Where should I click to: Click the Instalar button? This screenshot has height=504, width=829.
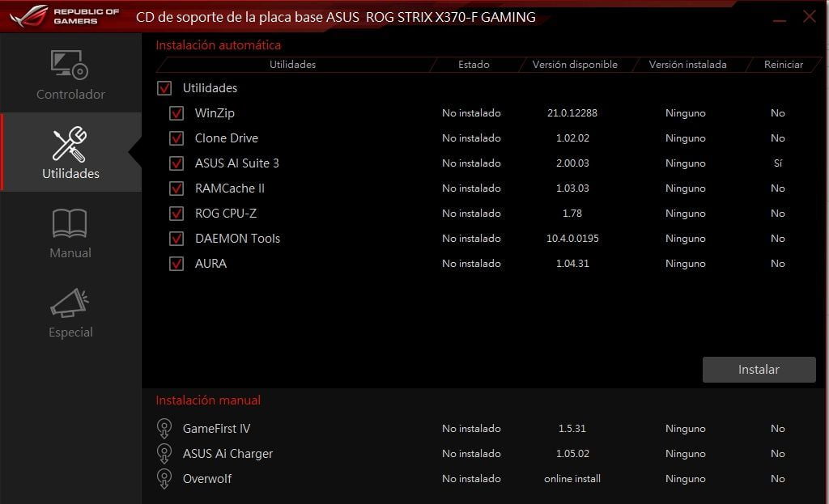click(759, 369)
